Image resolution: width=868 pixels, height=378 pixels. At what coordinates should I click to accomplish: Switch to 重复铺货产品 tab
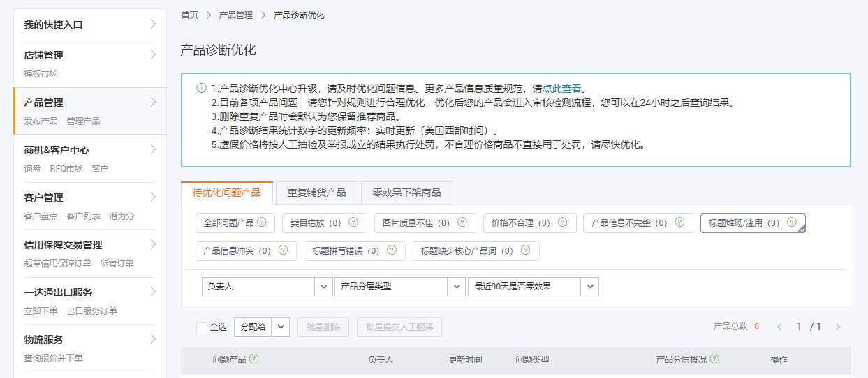[316, 192]
